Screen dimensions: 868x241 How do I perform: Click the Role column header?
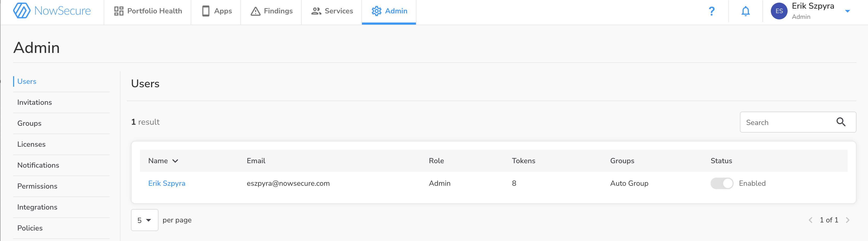pos(436,161)
